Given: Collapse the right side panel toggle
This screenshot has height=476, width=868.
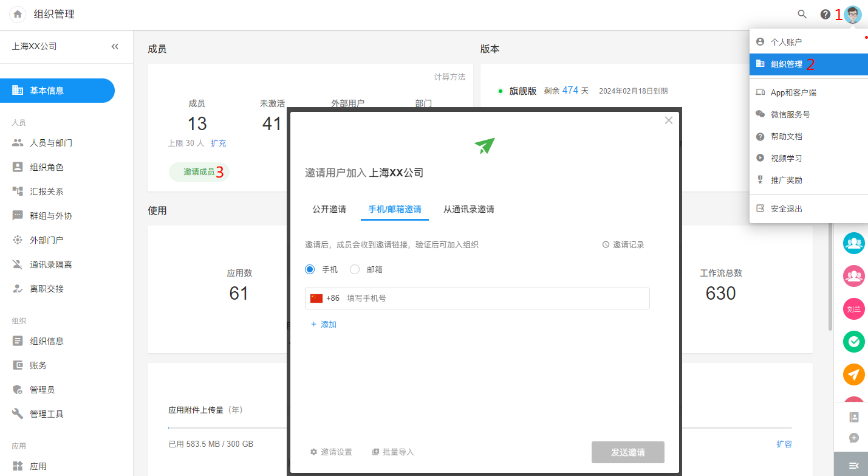Looking at the screenshot, I should pyautogui.click(x=853, y=465).
